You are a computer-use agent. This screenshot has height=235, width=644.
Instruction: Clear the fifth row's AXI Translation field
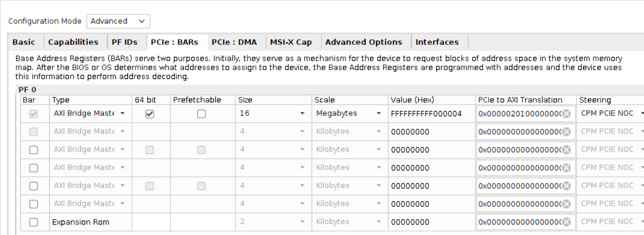[566, 186]
